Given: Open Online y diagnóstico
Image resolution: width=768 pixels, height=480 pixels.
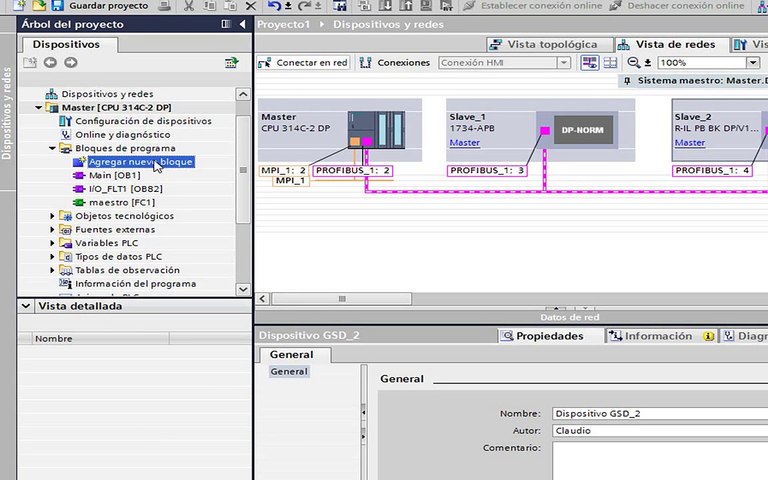Looking at the screenshot, I should [122, 135].
